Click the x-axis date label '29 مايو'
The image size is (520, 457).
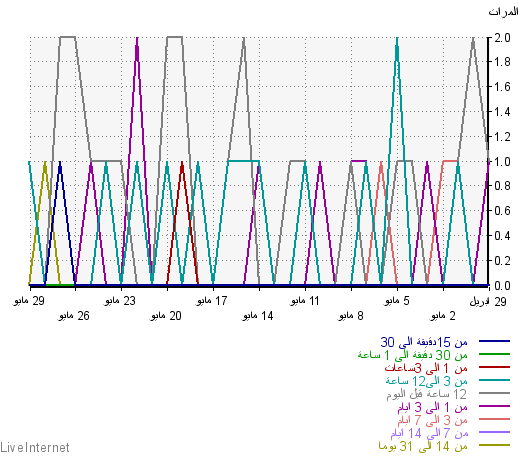coord(29,301)
